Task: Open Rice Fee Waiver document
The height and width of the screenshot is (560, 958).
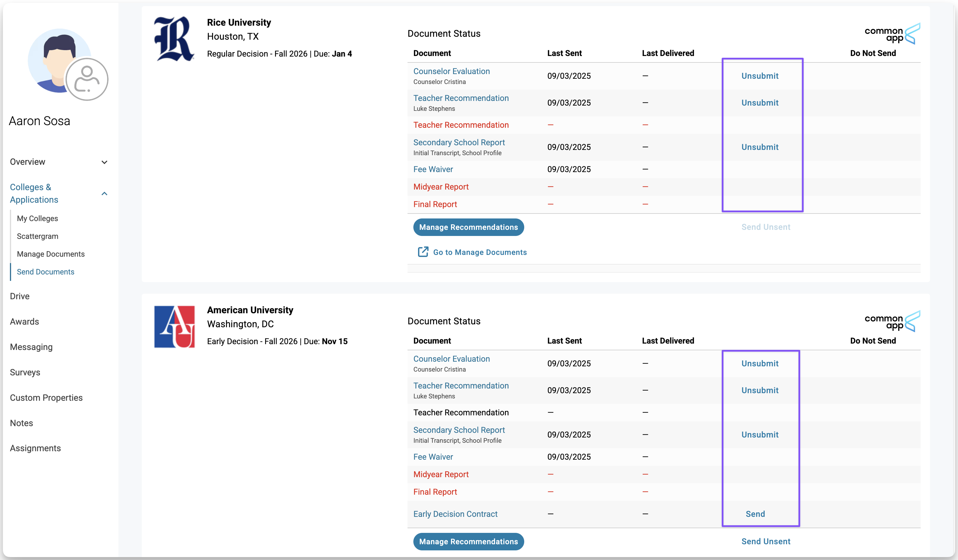Action: [433, 169]
